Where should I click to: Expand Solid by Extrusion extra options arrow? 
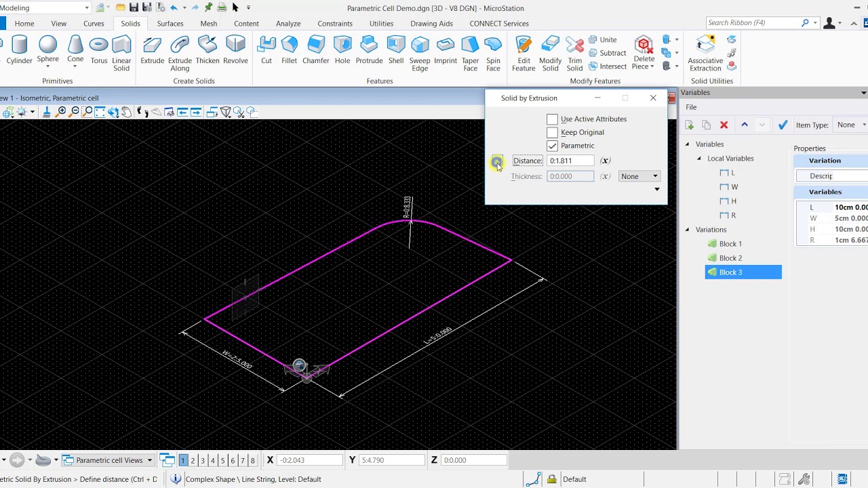656,189
